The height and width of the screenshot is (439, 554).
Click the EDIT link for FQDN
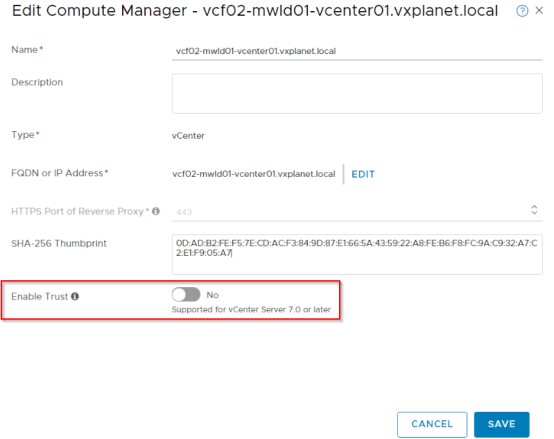(363, 174)
